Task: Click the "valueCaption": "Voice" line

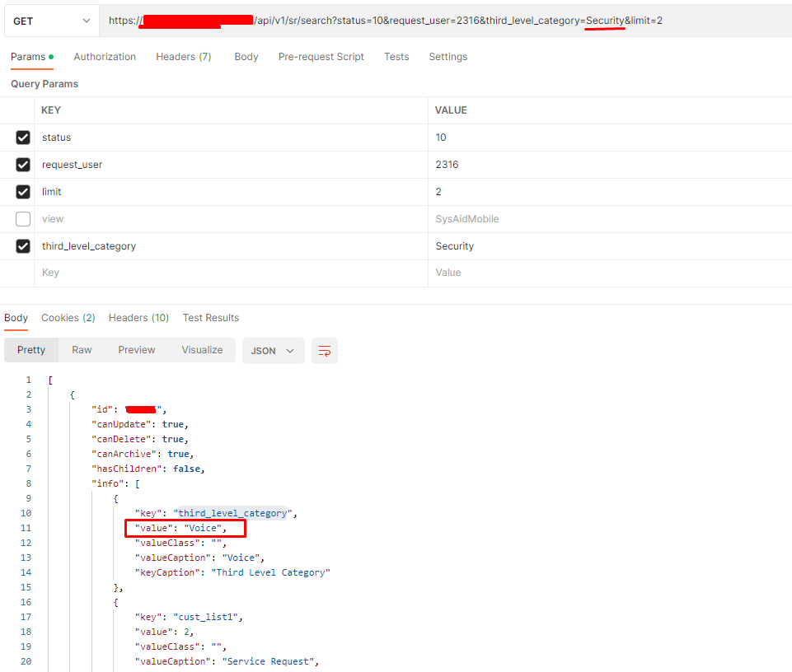Action: pyautogui.click(x=199, y=558)
